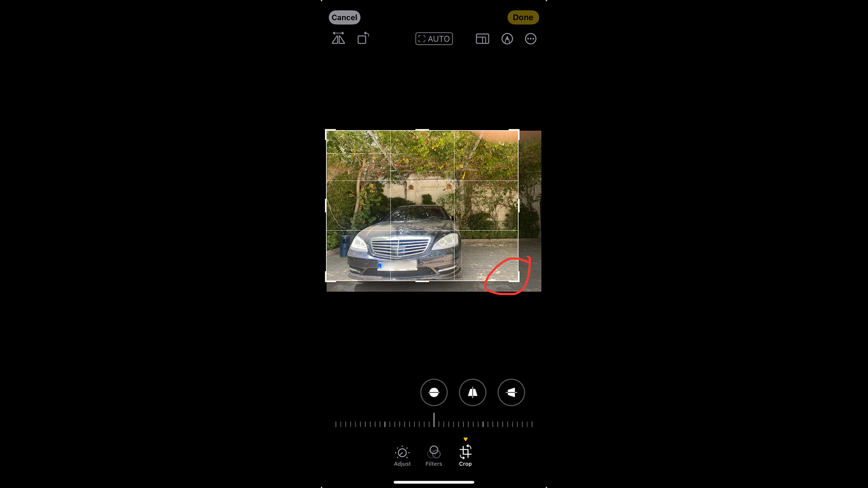Toggle AUTO crop enhancement on
The image size is (868, 488).
pyautogui.click(x=434, y=38)
